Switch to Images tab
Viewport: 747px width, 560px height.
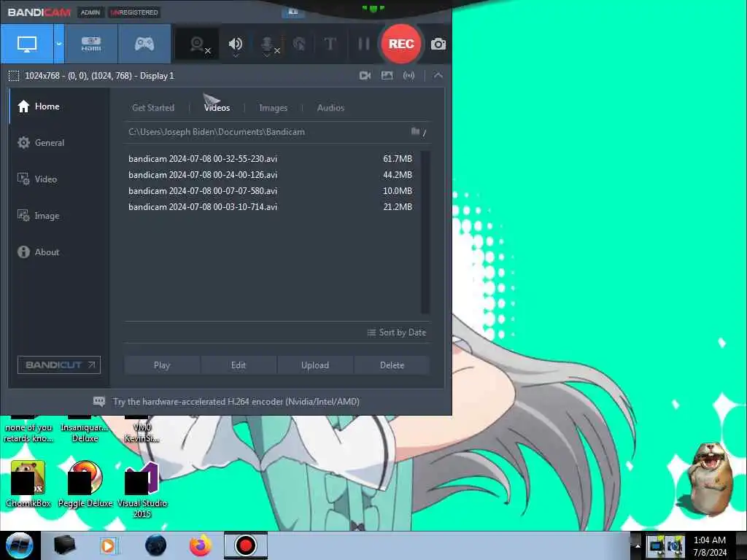pyautogui.click(x=273, y=108)
